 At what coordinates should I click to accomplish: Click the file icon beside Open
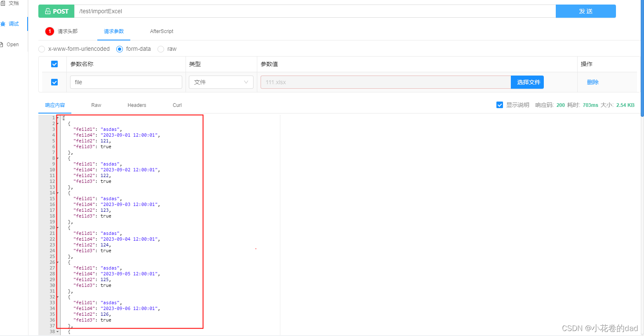2,45
